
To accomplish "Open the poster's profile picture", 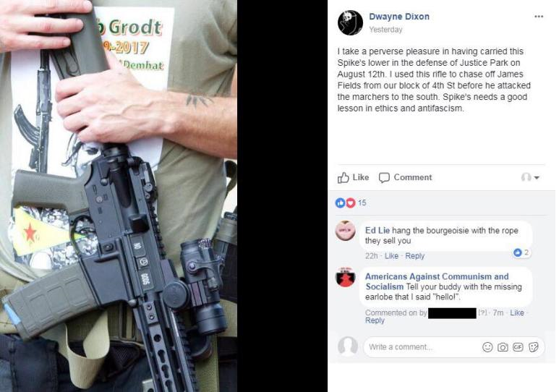I will coord(350,23).
